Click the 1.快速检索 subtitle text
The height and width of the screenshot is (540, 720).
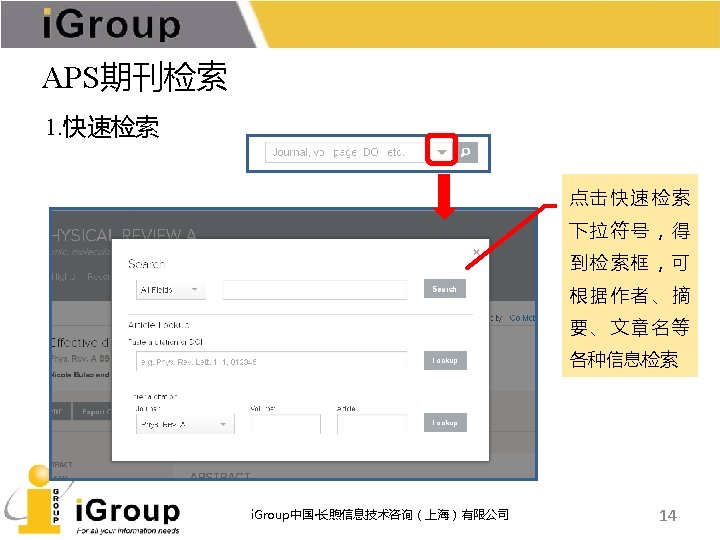pyautogui.click(x=102, y=127)
